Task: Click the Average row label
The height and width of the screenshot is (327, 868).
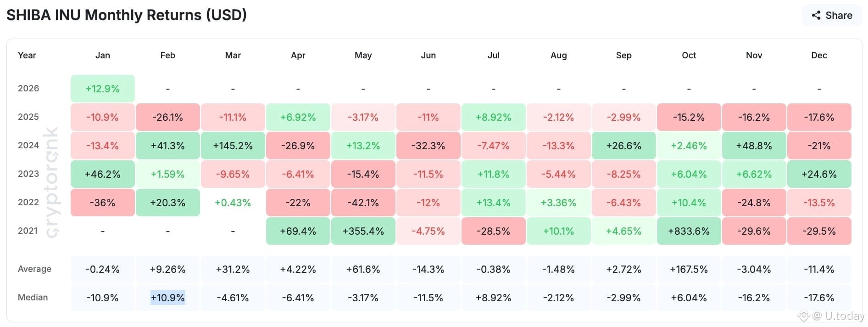Action: tap(34, 269)
